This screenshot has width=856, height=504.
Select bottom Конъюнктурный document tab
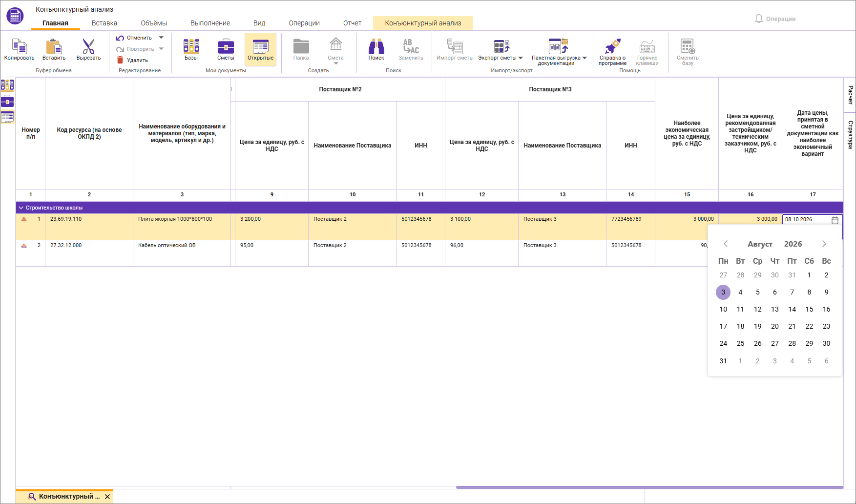pyautogui.click(x=63, y=496)
